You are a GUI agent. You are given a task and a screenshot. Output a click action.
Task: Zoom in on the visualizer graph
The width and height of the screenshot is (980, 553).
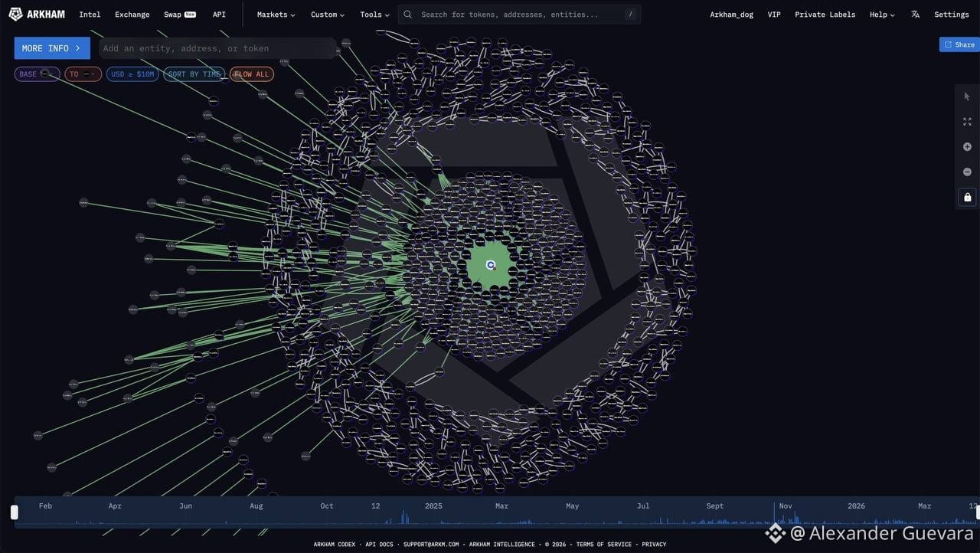tap(967, 147)
